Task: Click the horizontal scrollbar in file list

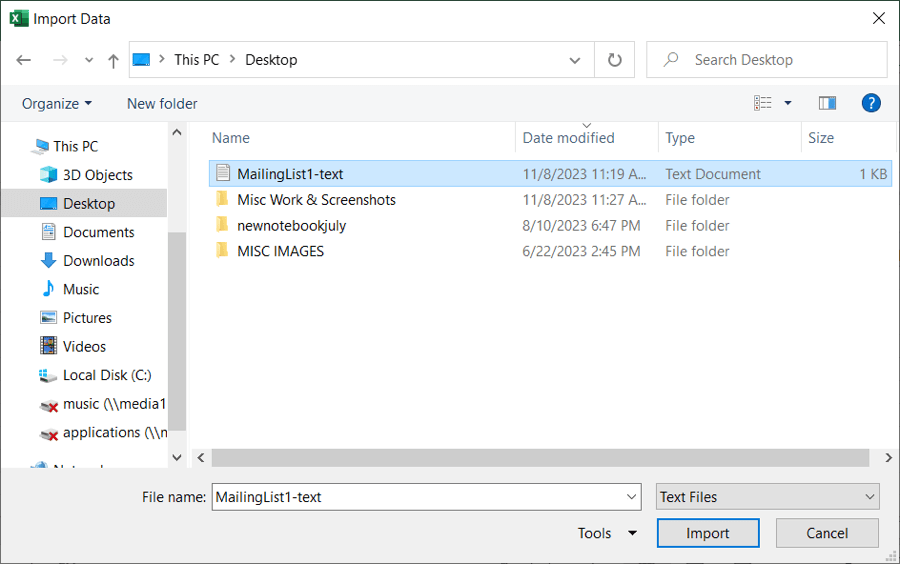Action: [540, 457]
